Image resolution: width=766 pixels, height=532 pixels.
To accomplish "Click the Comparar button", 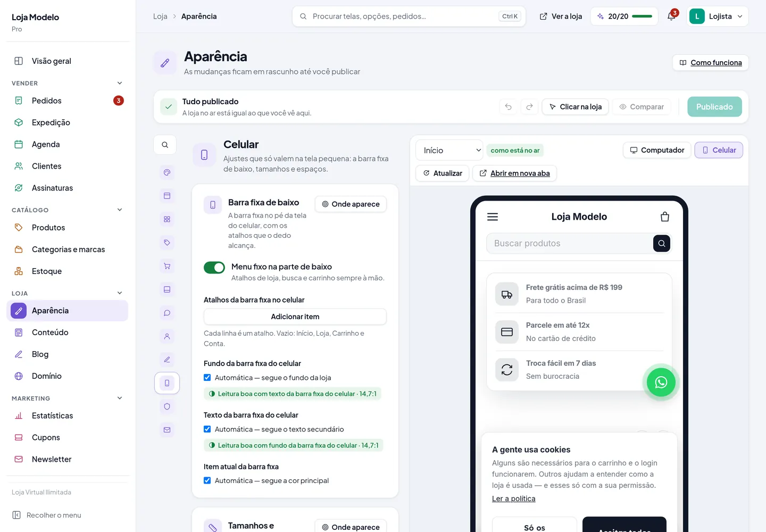I will (x=641, y=107).
